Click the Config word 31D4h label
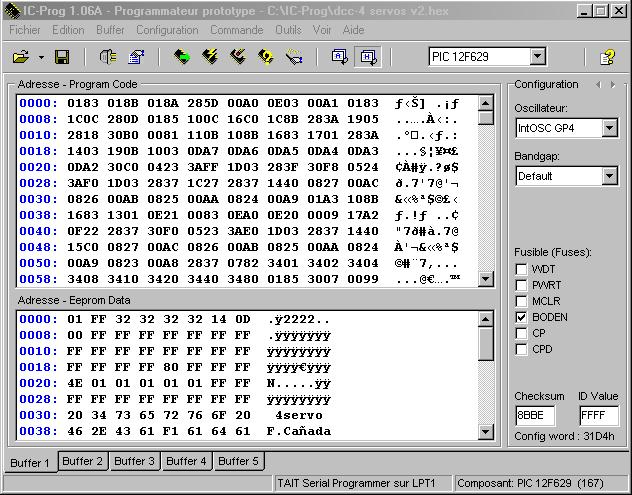 point(565,436)
